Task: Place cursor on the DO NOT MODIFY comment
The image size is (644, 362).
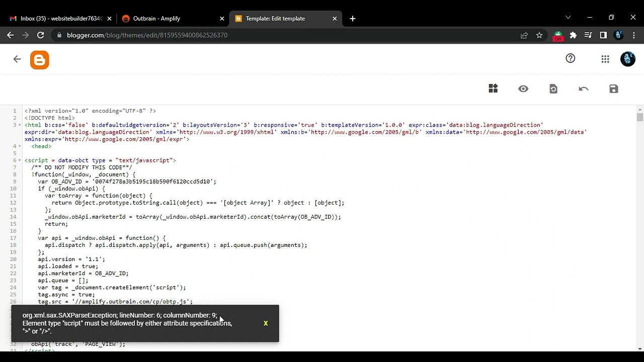Action: point(82,167)
